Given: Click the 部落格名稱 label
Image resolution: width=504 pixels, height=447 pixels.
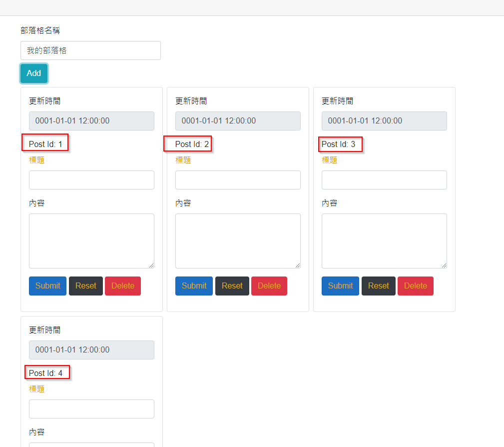Looking at the screenshot, I should (x=40, y=30).
